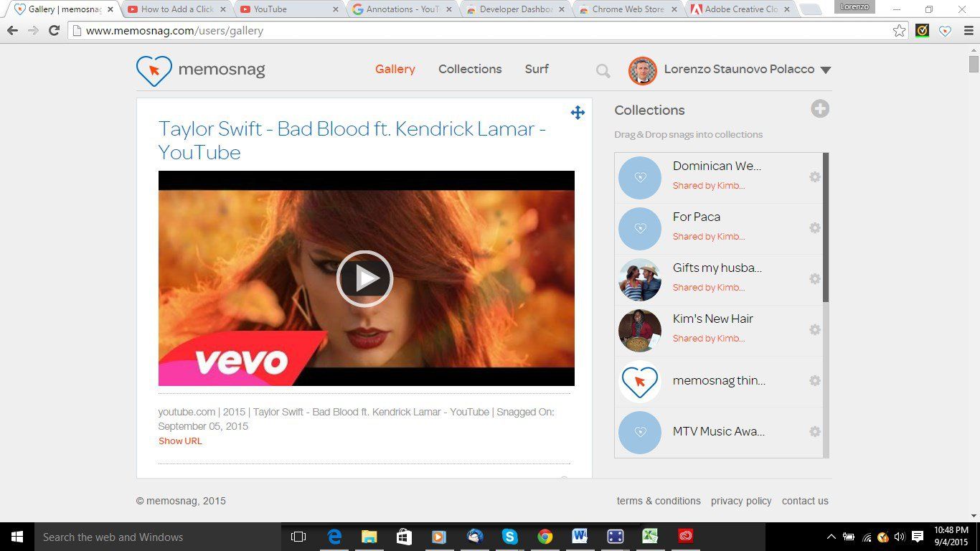980x551 pixels.
Task: Open the memosnag thin... collection
Action: (x=719, y=381)
